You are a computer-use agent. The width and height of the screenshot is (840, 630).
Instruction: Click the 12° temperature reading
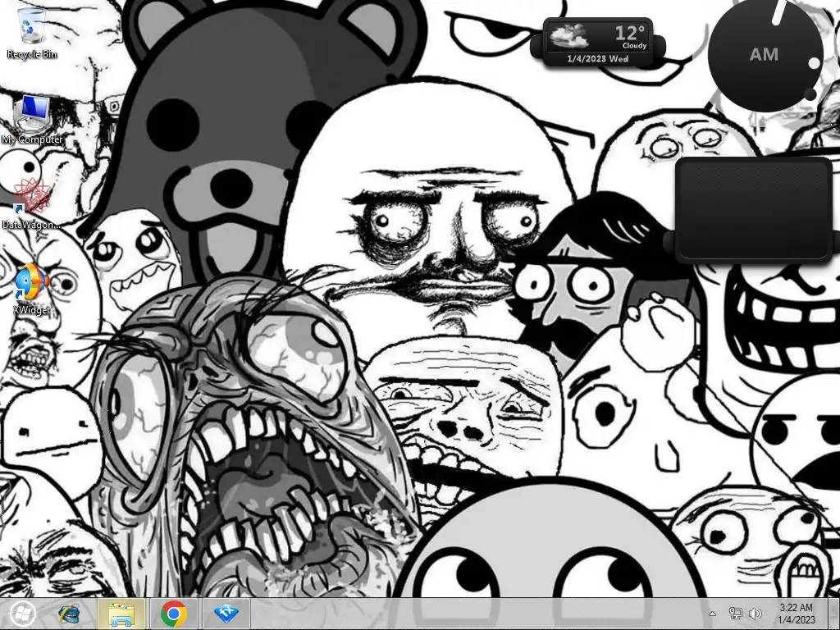tap(629, 33)
